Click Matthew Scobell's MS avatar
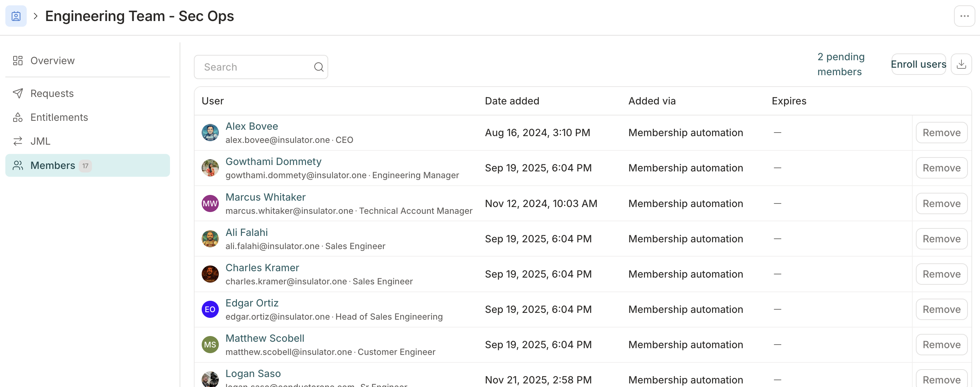Image resolution: width=980 pixels, height=387 pixels. click(210, 345)
